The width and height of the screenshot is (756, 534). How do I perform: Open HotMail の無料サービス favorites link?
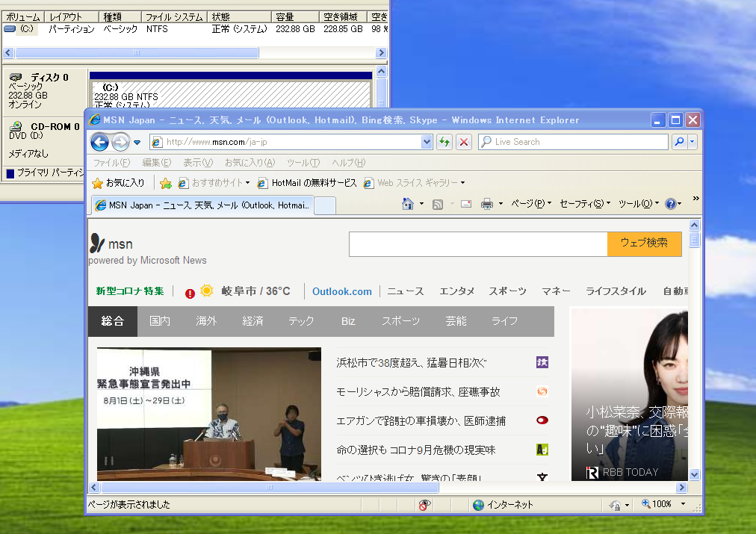(307, 183)
